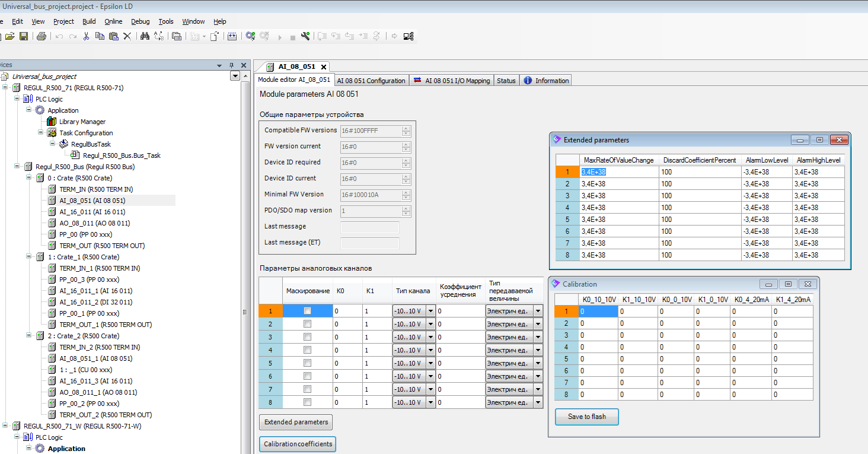Click the wrench debug icon in toolbar
The width and height of the screenshot is (868, 454).
pos(305,36)
